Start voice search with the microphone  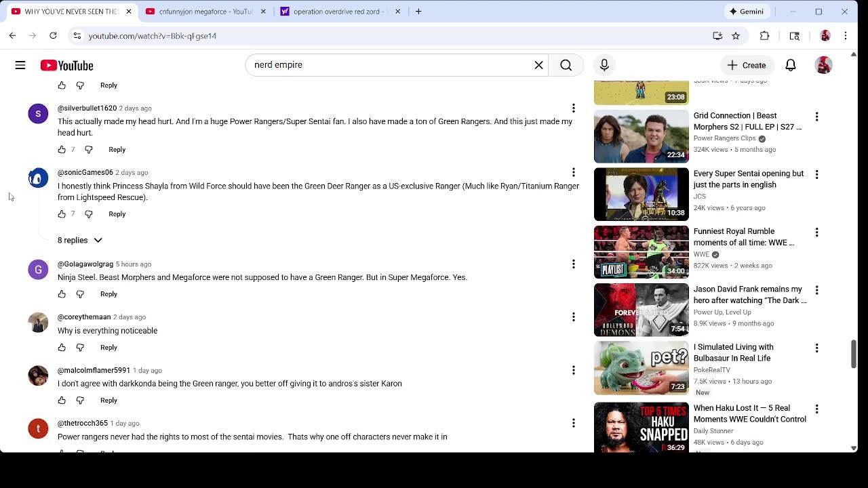(x=604, y=65)
